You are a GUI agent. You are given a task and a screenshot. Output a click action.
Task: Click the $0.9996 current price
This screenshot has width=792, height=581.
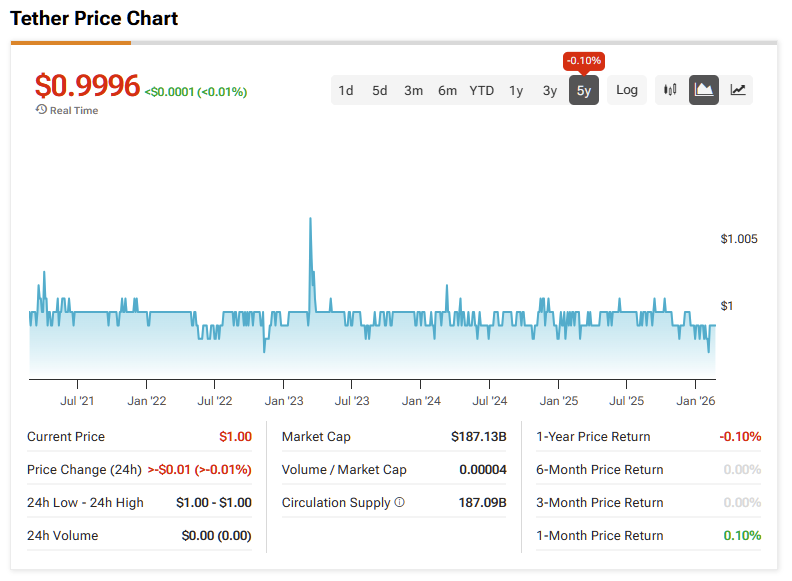point(87,85)
